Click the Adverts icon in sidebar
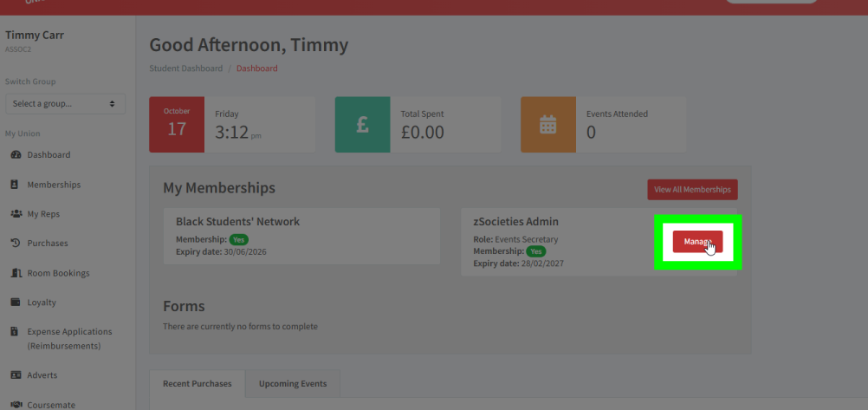868x410 pixels. (16, 375)
